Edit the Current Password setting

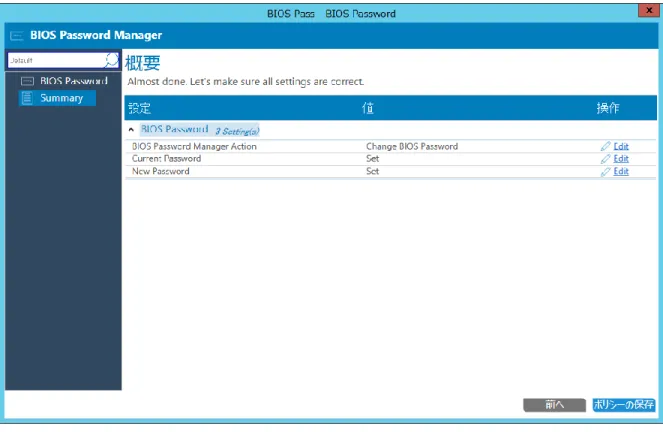(621, 159)
